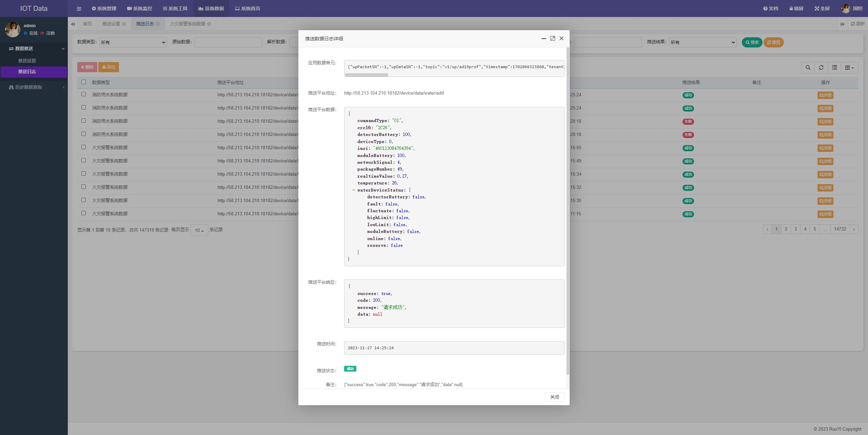The height and width of the screenshot is (435, 868).
Task: Open 详细 for the row timed 20:18 first failure
Action: pyautogui.click(x=825, y=121)
